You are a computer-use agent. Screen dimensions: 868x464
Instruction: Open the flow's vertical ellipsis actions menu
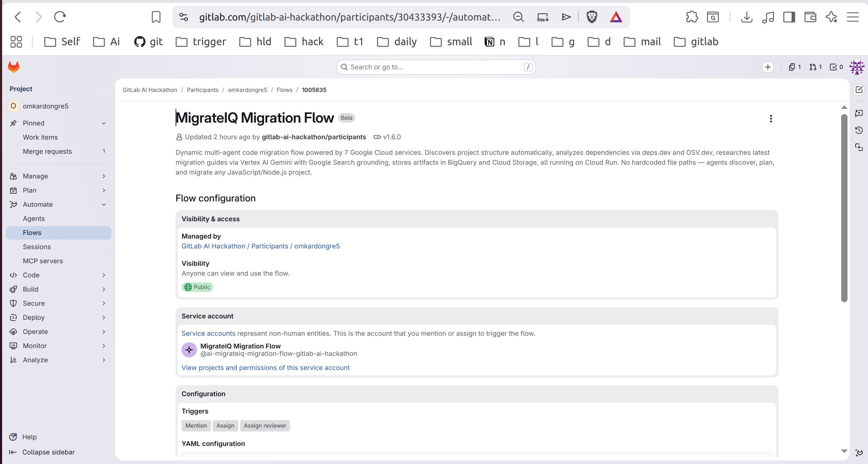[x=771, y=119]
